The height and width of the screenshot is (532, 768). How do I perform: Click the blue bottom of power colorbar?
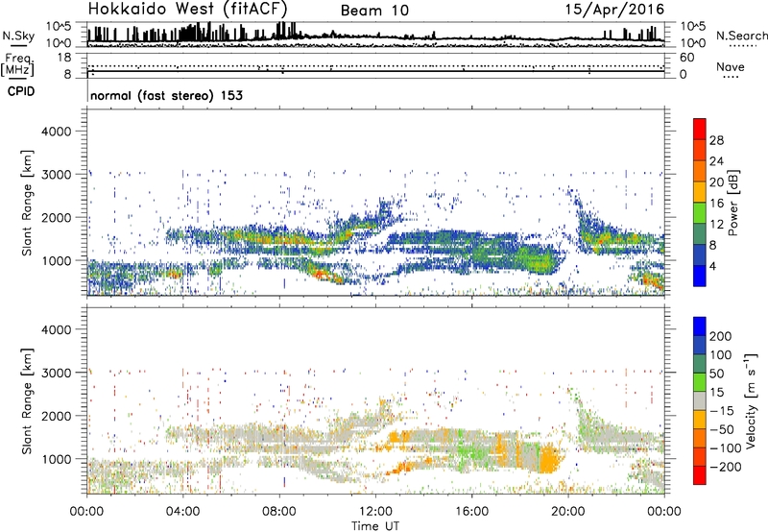coord(700,276)
